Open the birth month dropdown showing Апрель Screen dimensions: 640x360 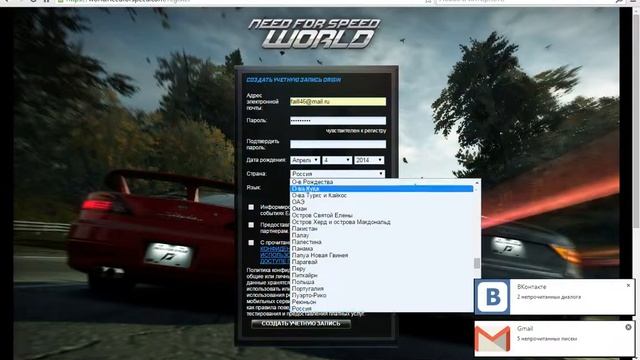(305, 160)
